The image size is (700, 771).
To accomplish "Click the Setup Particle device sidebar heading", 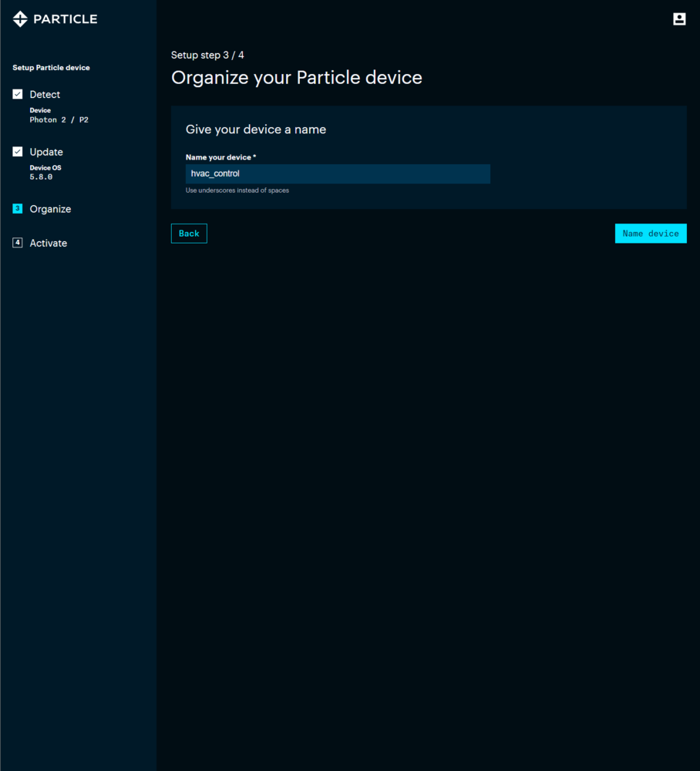I will click(x=51, y=68).
